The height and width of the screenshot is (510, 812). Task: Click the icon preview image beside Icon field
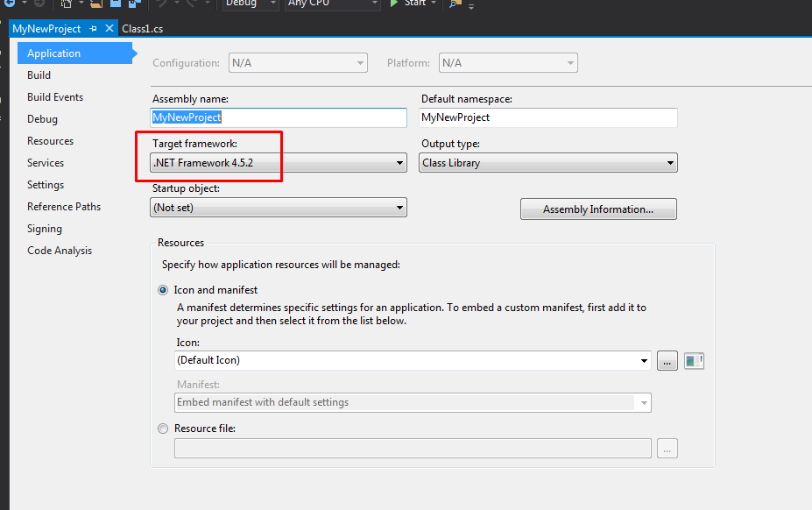(694, 361)
